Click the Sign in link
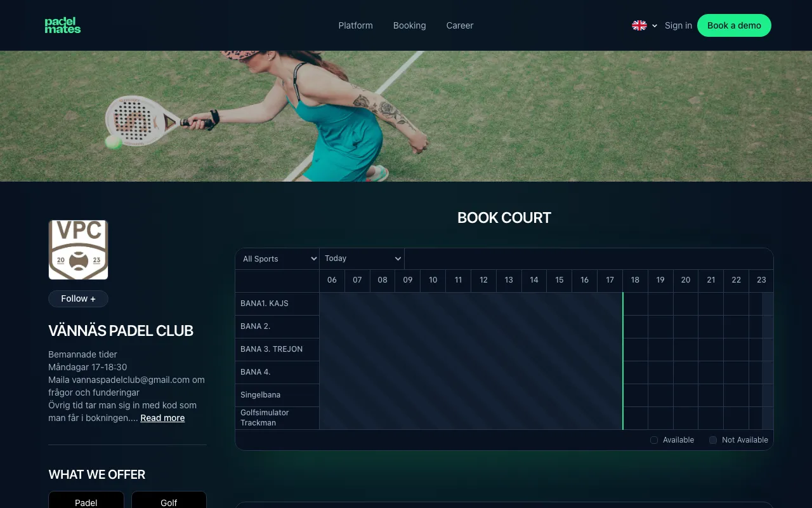This screenshot has height=508, width=812. 678,25
